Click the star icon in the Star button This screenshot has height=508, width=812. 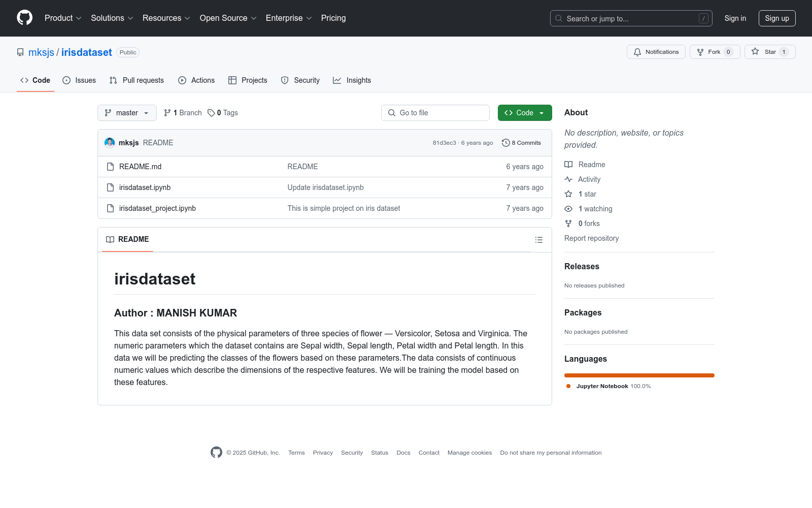[x=755, y=52]
